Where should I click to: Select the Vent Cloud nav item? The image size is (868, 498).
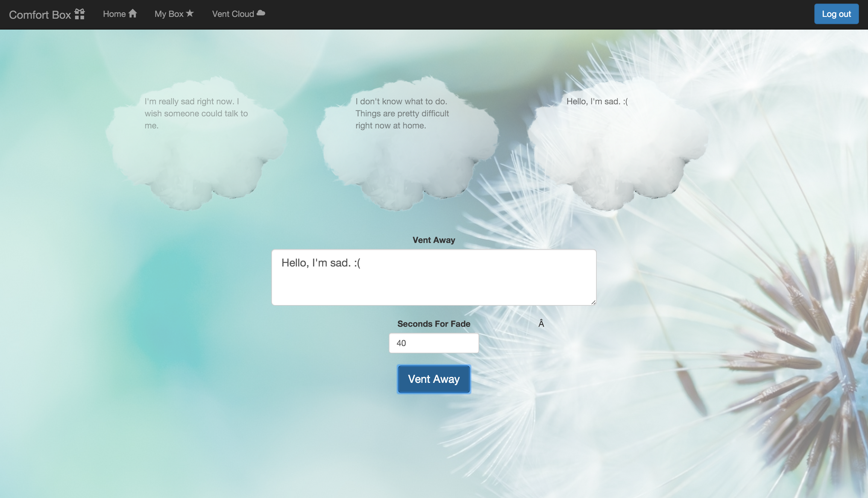tap(233, 14)
